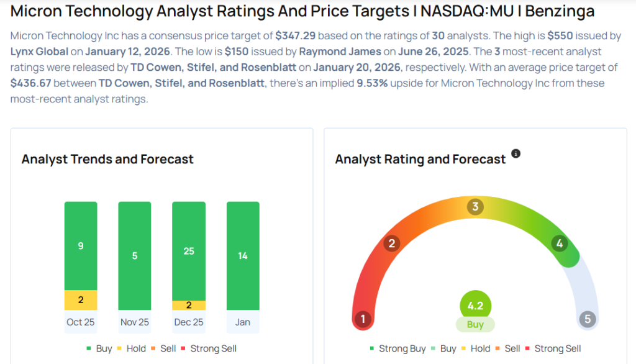Click the Oct 25 green Buy segment showing 9

coord(81,246)
